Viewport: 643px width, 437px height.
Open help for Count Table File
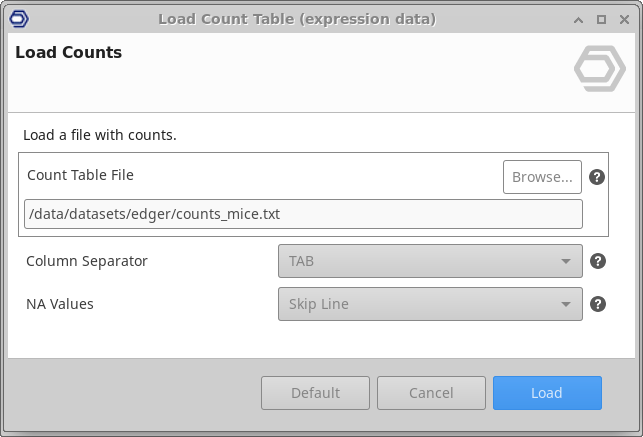click(x=597, y=177)
